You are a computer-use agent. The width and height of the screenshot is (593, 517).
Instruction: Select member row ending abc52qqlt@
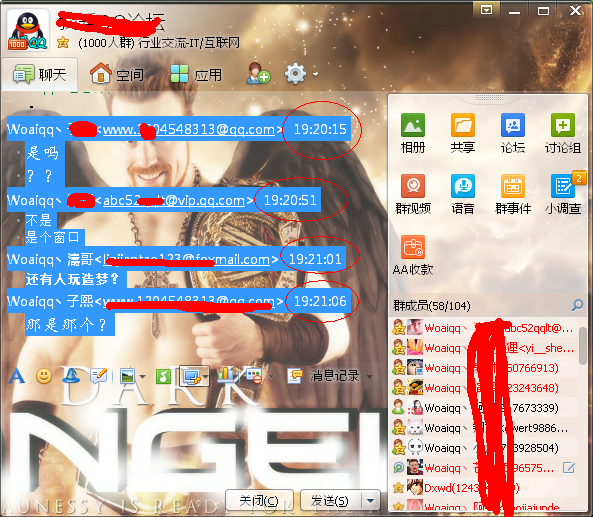coord(484,328)
